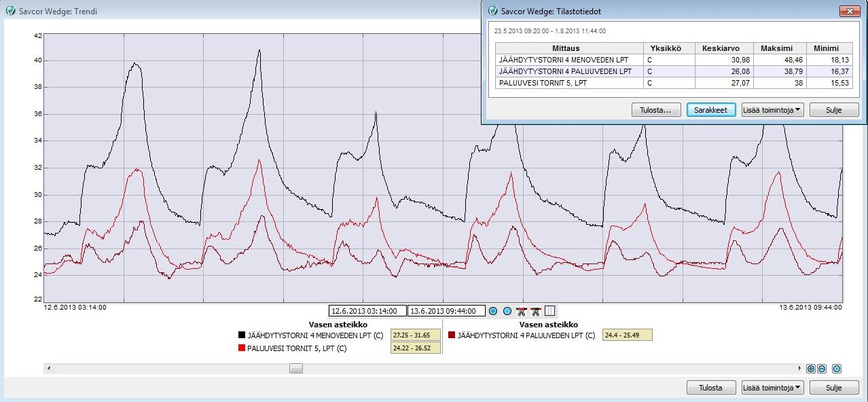This screenshot has width=868, height=402.
Task: Click the plus icon beside the end date field
Action: pos(493,311)
